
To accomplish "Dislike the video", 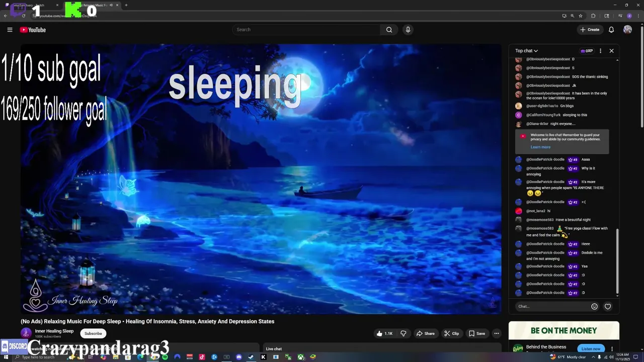I will (x=403, y=333).
